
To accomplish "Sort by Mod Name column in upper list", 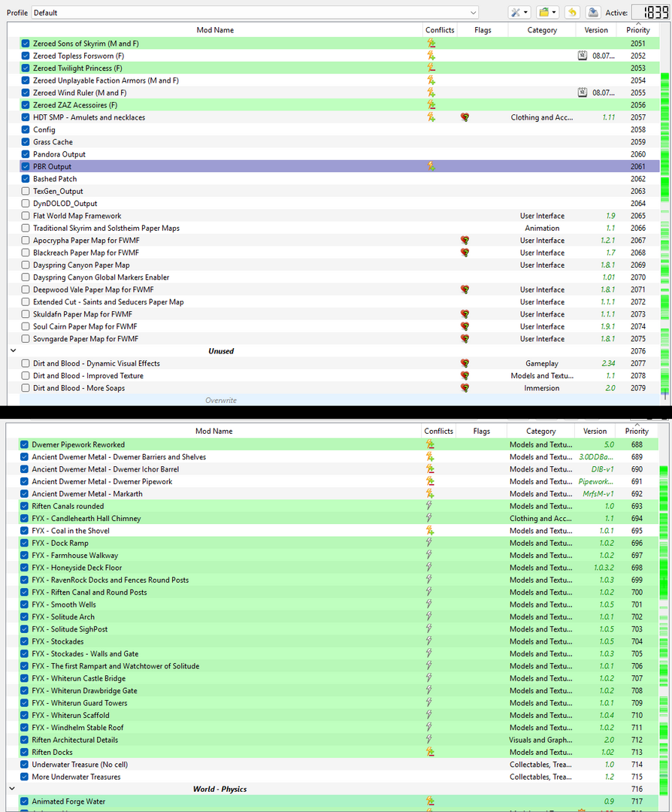I will (215, 30).
